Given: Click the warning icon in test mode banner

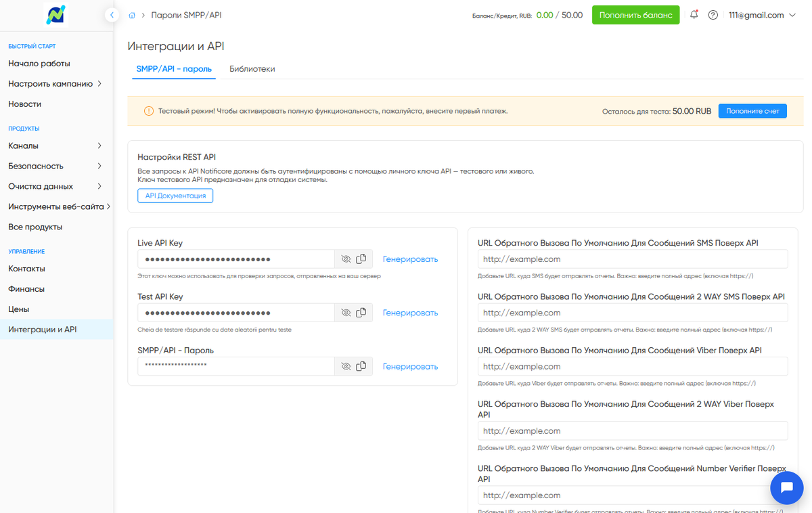Looking at the screenshot, I should coord(149,111).
